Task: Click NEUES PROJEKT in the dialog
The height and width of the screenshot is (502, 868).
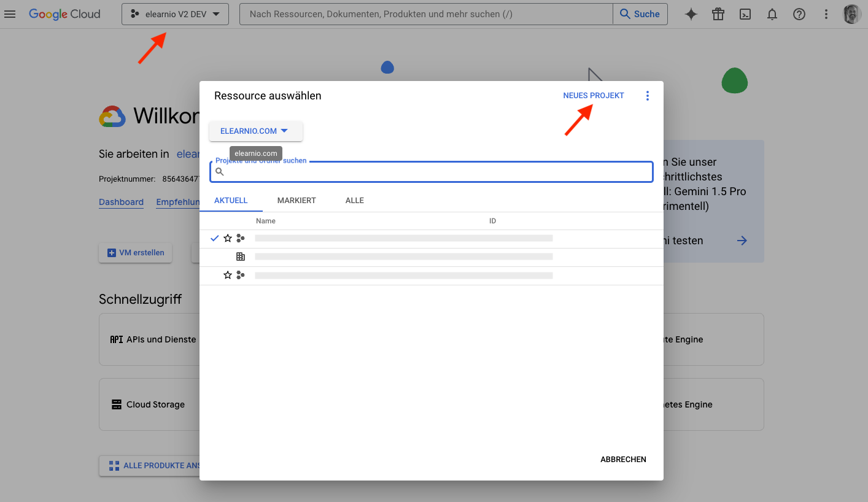Action: click(x=594, y=96)
